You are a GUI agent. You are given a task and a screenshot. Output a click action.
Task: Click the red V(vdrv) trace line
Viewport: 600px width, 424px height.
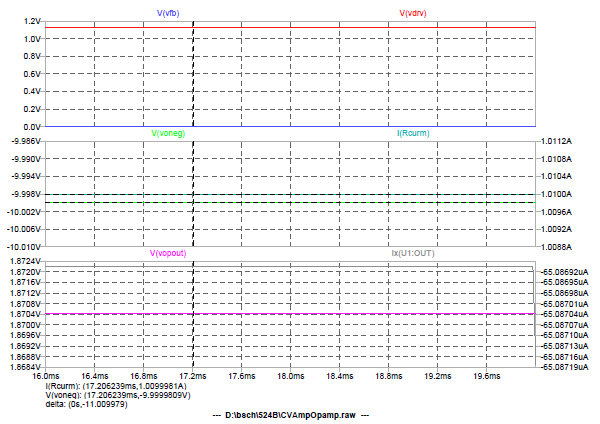tap(290, 28)
